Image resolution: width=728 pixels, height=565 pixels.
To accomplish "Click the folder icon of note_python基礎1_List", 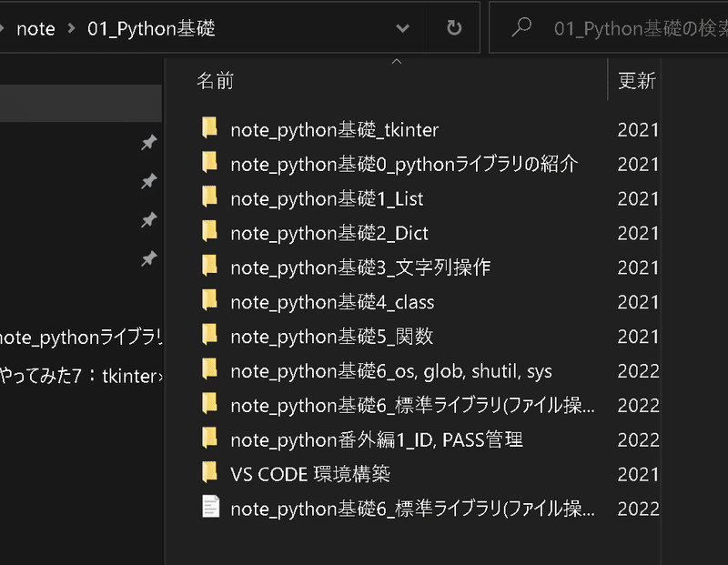I will [209, 198].
